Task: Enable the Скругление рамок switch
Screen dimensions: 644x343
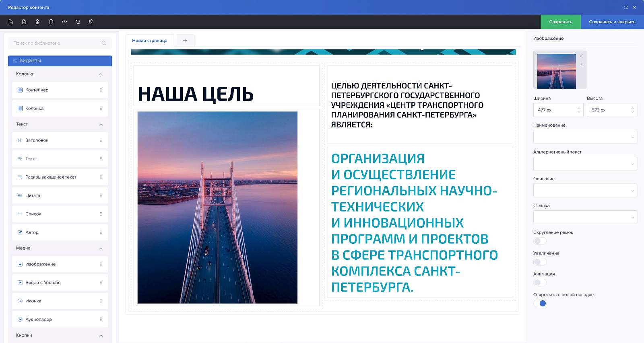Action: pos(540,241)
